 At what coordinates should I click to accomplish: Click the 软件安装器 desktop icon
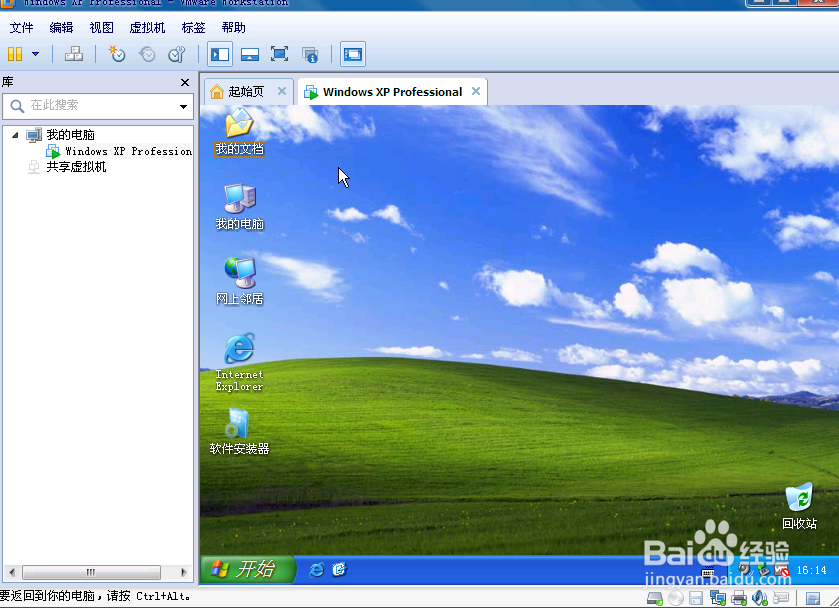point(239,431)
